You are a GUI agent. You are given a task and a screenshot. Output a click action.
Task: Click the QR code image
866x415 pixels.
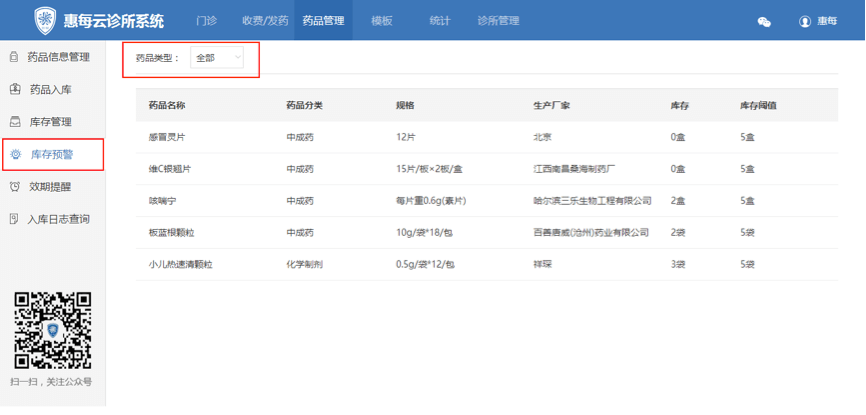click(53, 331)
